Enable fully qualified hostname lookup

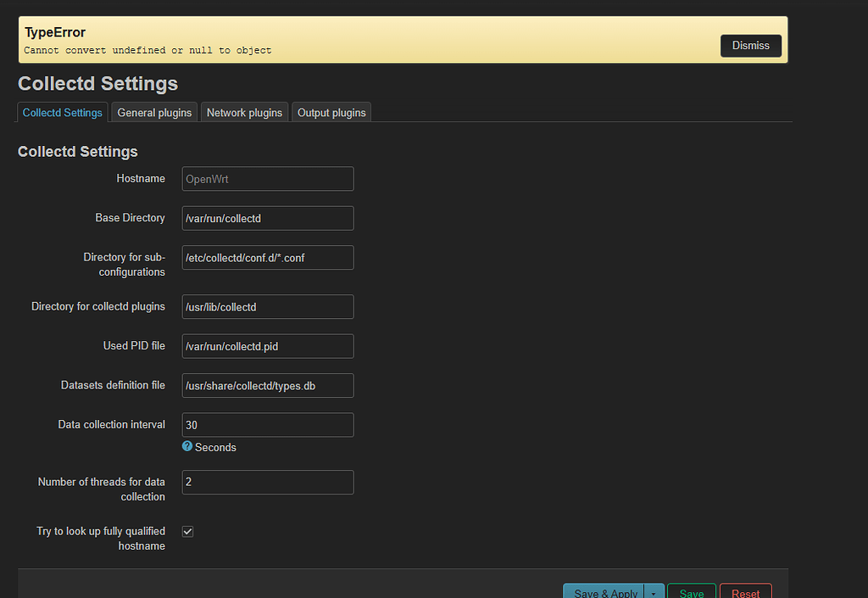(x=187, y=531)
